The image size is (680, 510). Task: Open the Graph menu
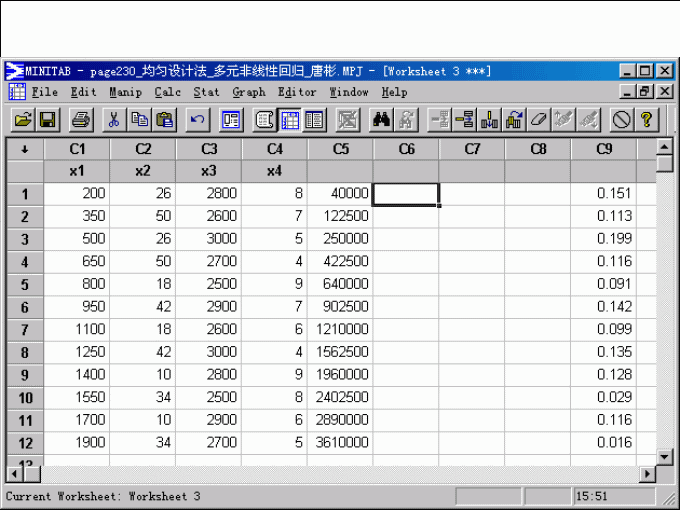click(249, 92)
